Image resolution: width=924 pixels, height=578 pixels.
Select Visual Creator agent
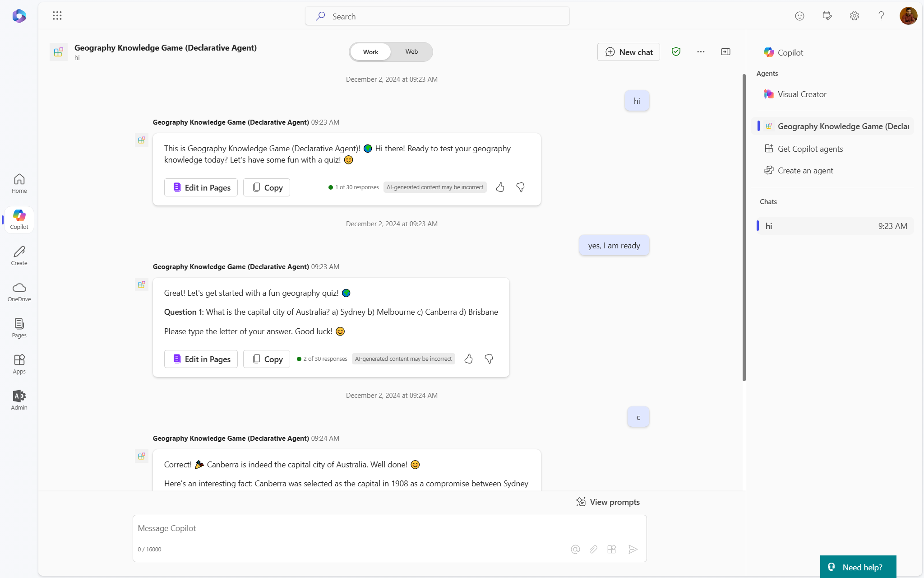pos(801,94)
